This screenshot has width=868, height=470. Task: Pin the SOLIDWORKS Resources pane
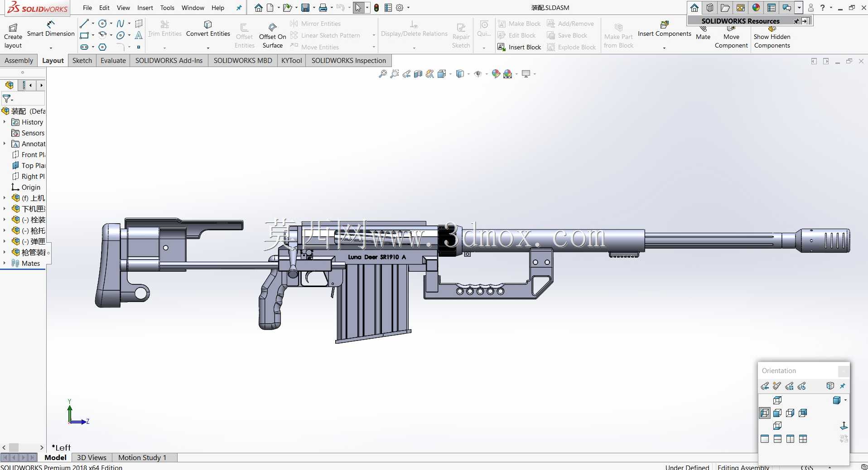click(x=796, y=21)
